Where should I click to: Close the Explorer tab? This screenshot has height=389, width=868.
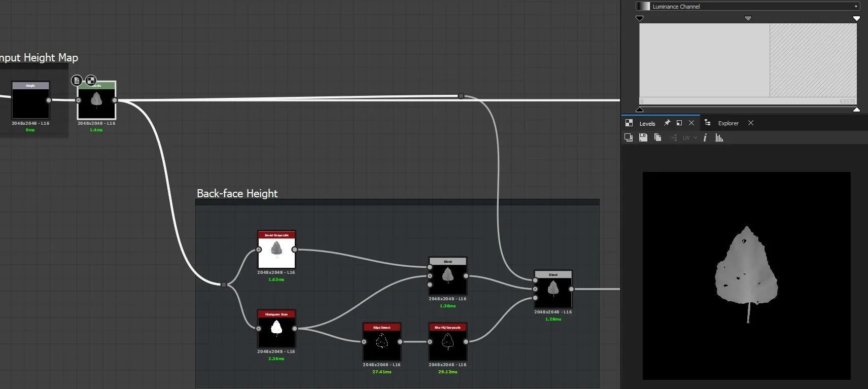751,123
